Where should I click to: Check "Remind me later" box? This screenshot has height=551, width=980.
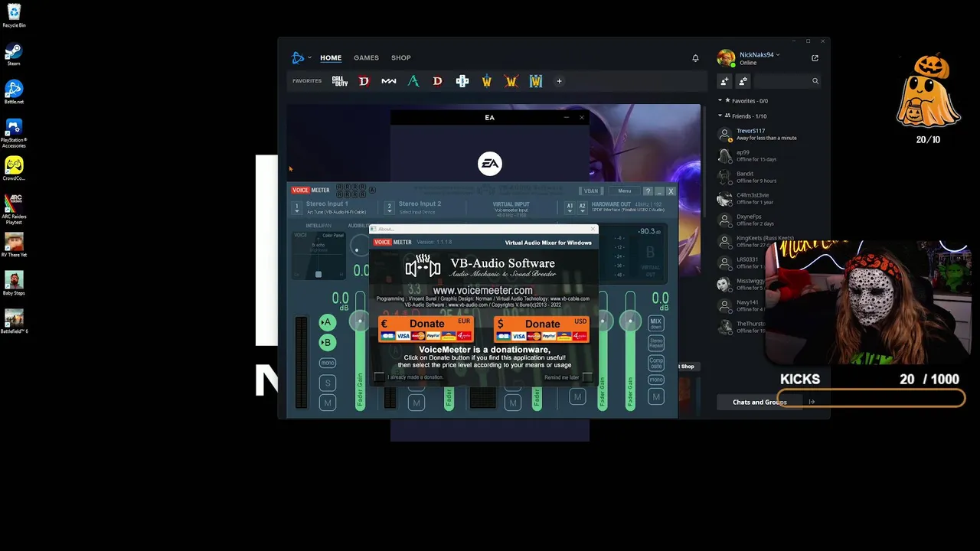pyautogui.click(x=587, y=377)
